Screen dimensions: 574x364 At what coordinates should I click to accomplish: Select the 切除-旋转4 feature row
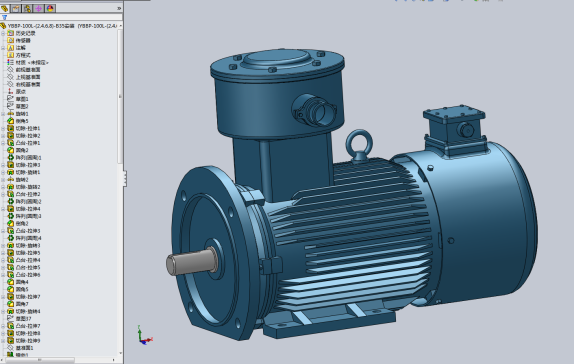(24, 311)
